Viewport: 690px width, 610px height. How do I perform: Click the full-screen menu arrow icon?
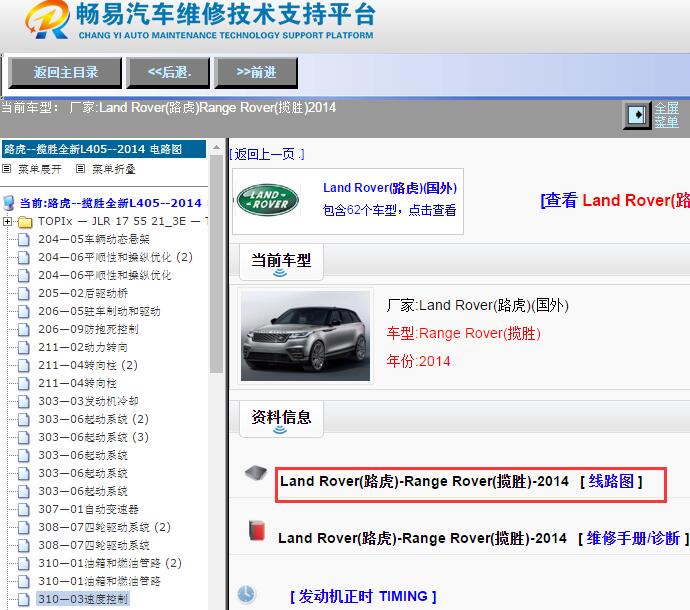point(636,115)
